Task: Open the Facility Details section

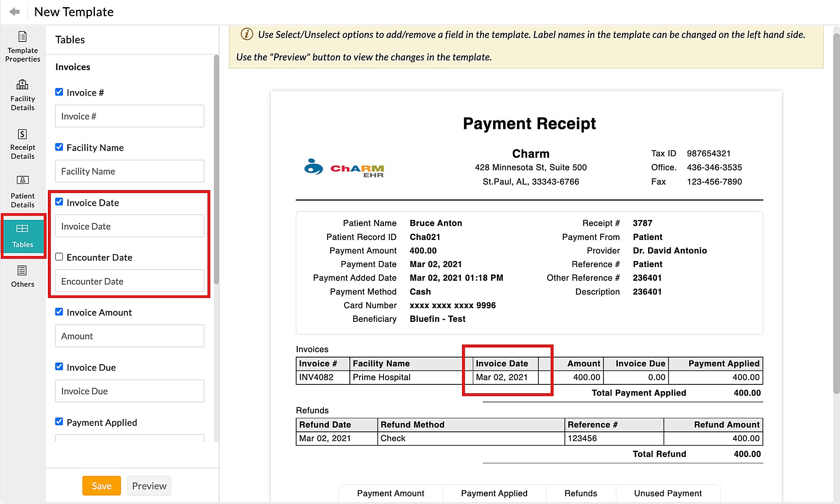Action: pos(22,94)
